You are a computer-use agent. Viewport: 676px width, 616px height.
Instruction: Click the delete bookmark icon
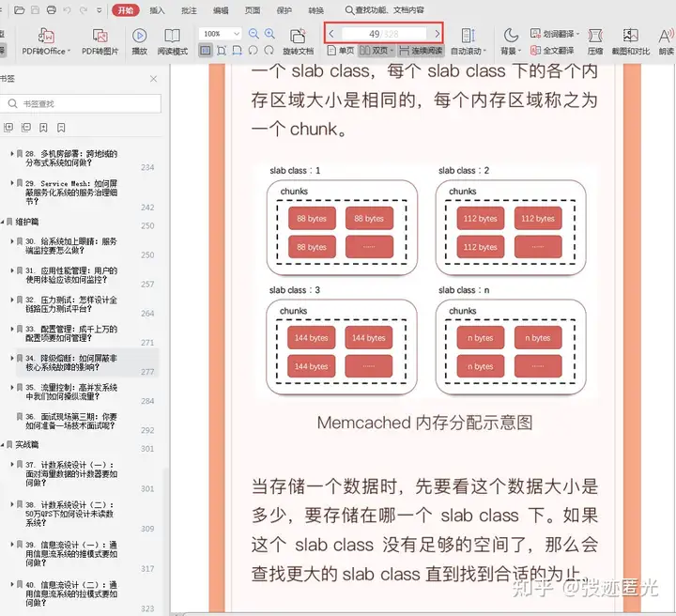pos(61,128)
